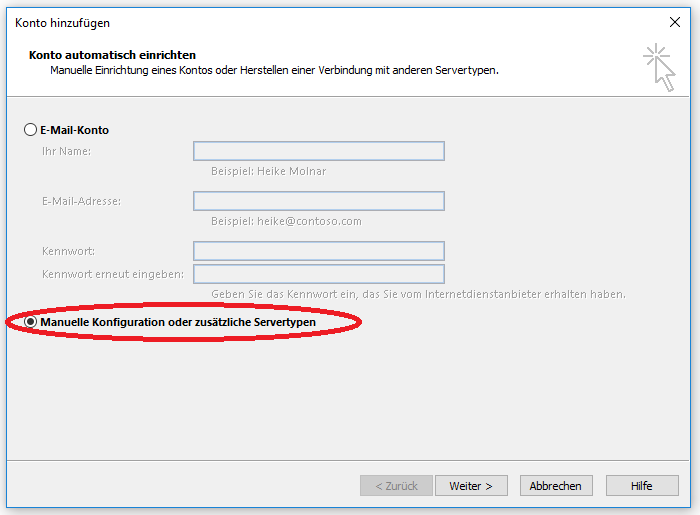Screen dimensions: 700x515
Task: Open Hilfe for this dialog
Action: [x=642, y=486]
